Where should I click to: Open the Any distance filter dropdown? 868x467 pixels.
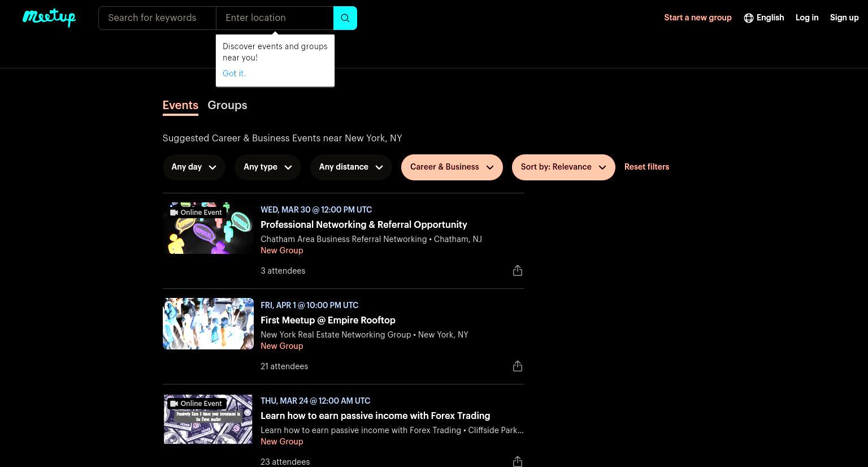point(351,167)
